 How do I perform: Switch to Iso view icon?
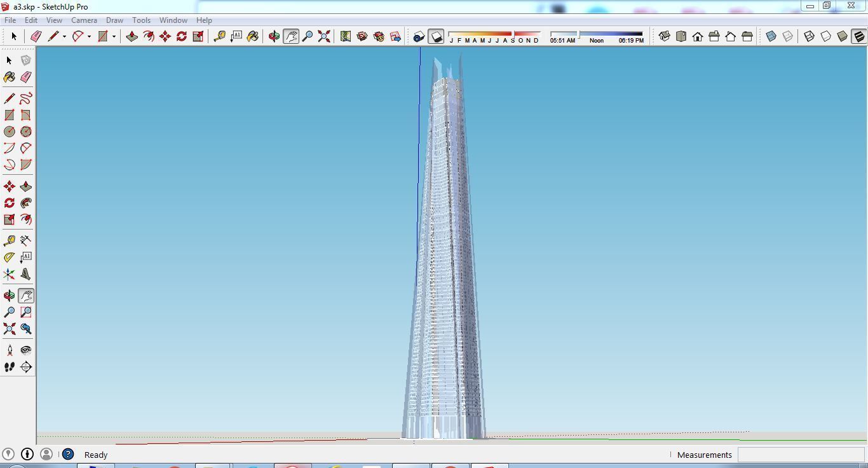(664, 37)
